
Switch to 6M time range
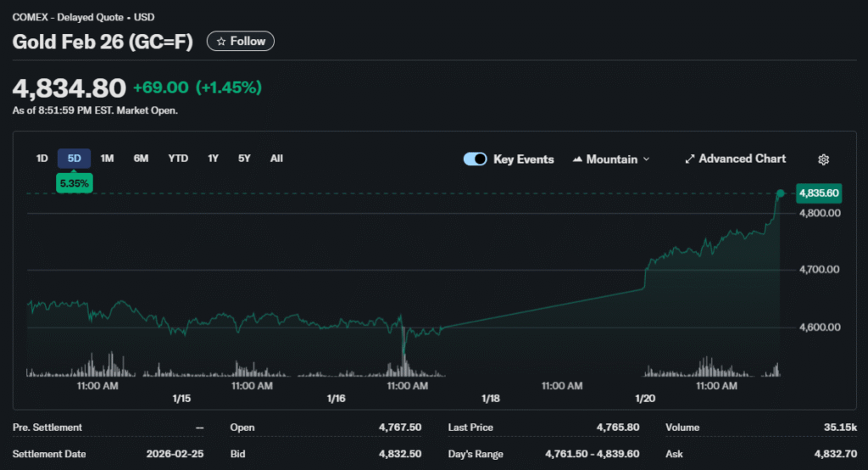coord(141,159)
